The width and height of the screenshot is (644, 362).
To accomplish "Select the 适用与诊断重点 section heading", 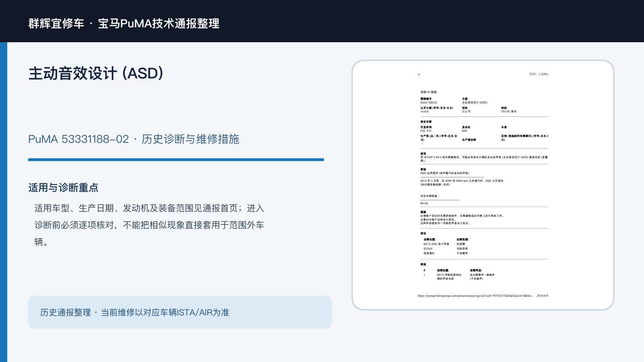I will 63,188.
